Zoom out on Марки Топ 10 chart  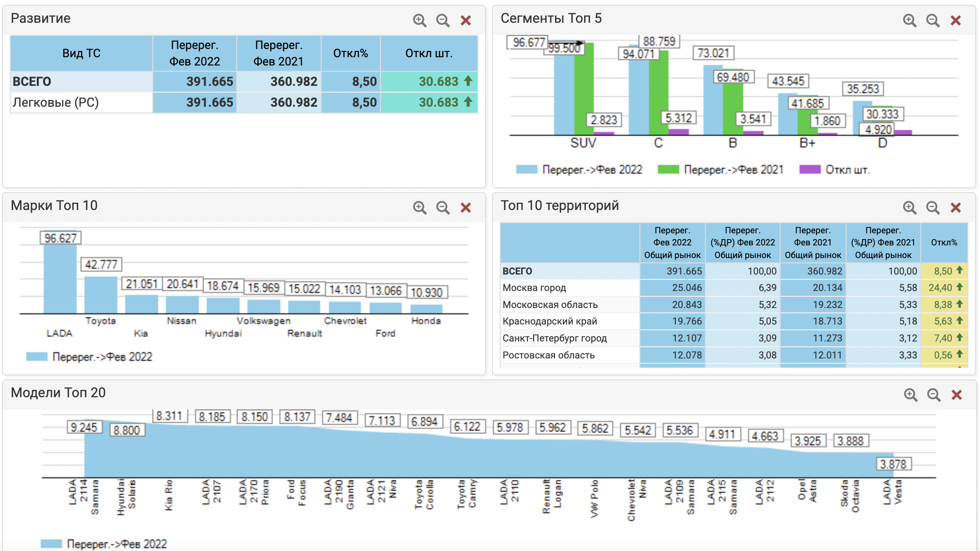click(x=442, y=208)
